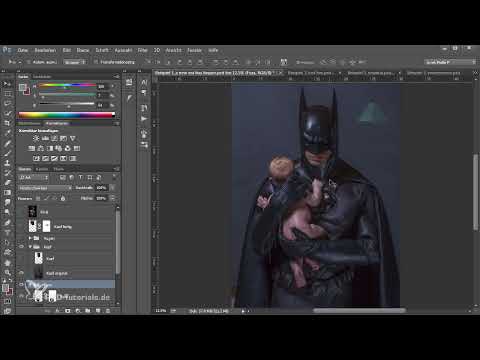Open the Filter menu
Viewport: 480px width, 360px height.
point(143,50)
